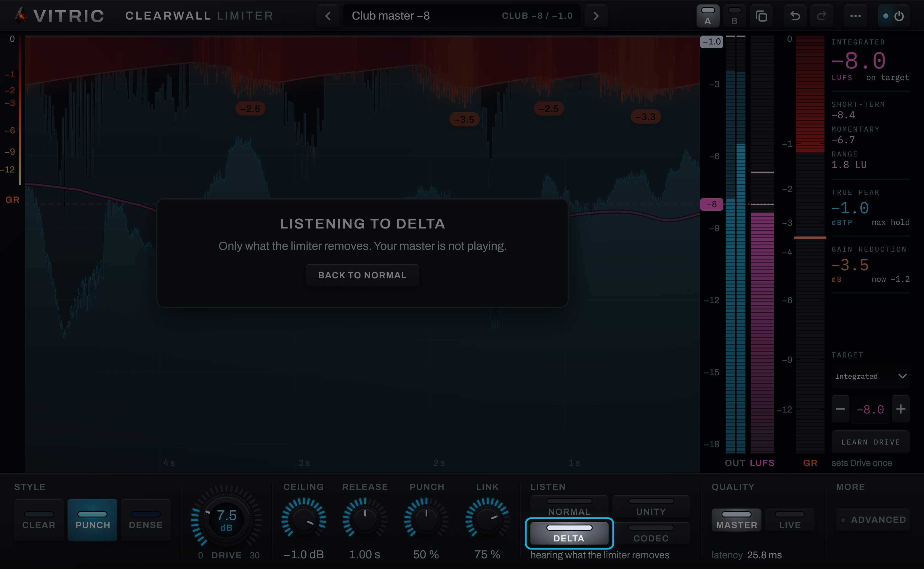Toggle the Advanced panel
Screen dimensions: 924x569
pos(872,520)
